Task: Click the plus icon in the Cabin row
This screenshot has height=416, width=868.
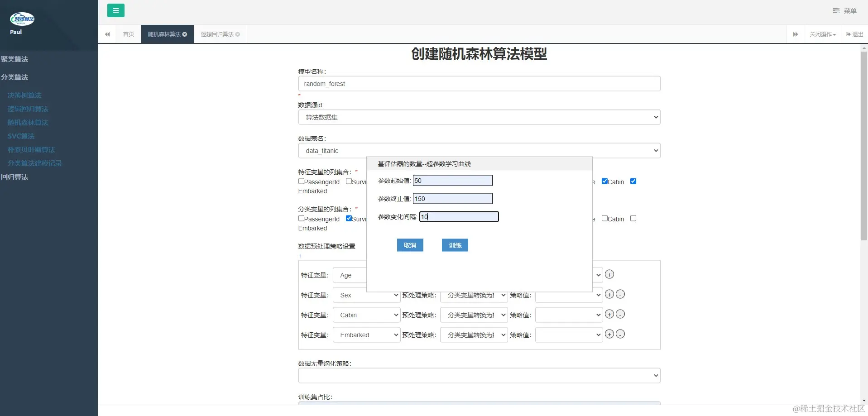Action: [609, 314]
